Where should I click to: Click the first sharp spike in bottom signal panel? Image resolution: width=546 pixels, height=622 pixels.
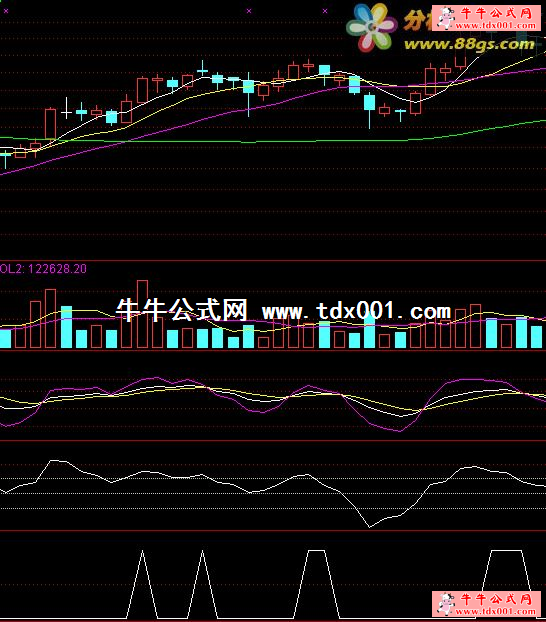(x=142, y=584)
